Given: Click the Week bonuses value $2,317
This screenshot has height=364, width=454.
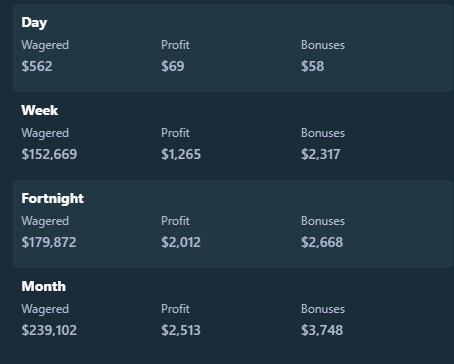Looking at the screenshot, I should [321, 154].
